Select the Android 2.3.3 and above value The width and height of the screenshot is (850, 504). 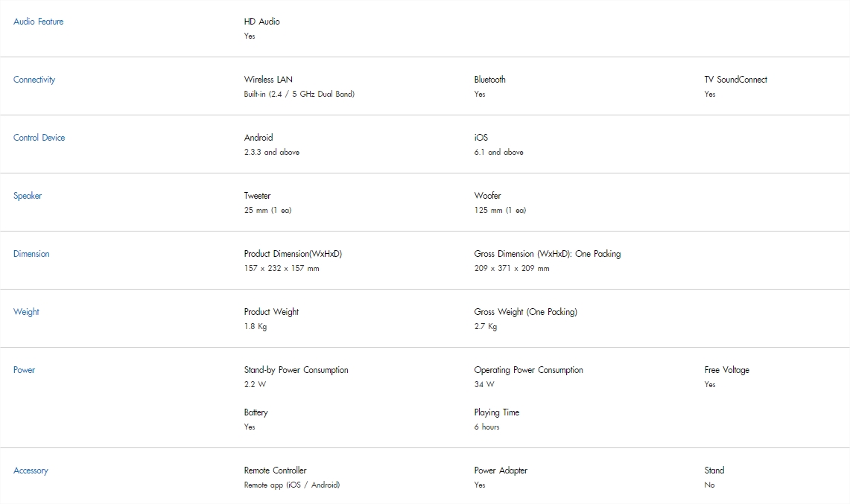pos(272,153)
